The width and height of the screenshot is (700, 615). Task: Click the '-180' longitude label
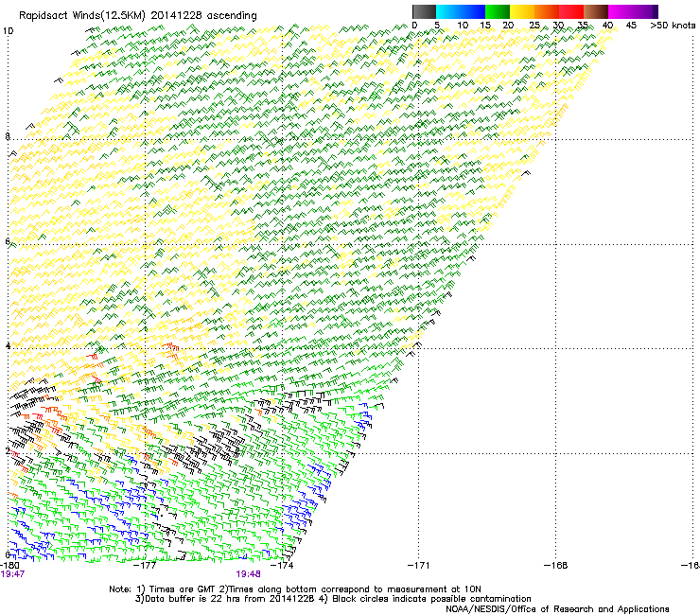tap(9, 566)
